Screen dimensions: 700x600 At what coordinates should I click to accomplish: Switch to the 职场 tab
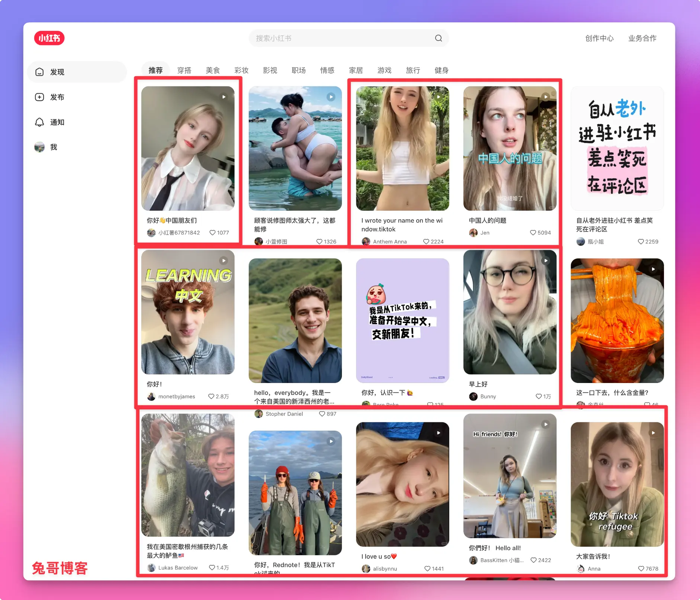pos(299,70)
